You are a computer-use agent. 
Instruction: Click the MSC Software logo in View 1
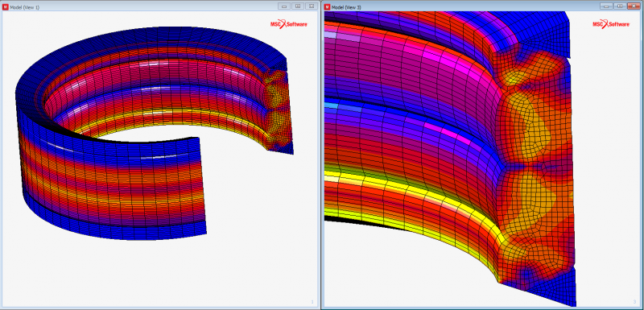(289, 24)
